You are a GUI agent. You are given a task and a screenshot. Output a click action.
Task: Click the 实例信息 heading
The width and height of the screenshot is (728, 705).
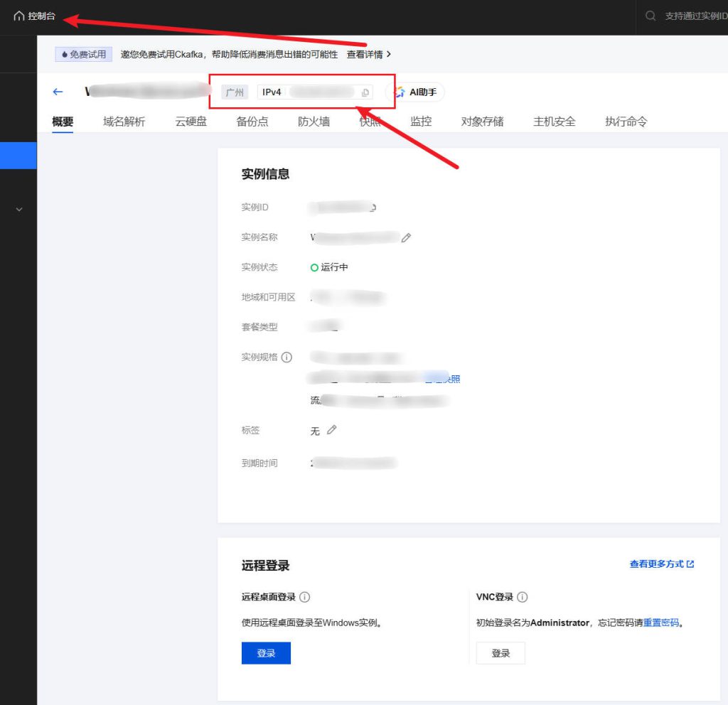coord(266,174)
